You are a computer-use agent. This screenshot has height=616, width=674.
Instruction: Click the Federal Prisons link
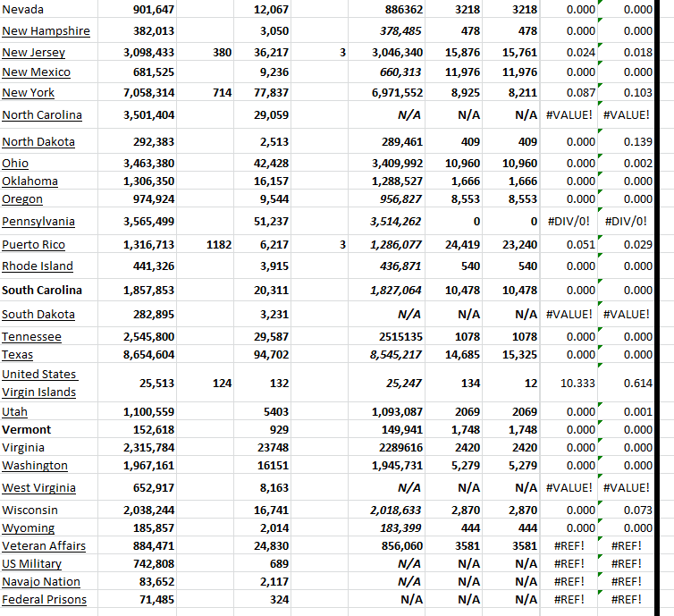pos(44,599)
